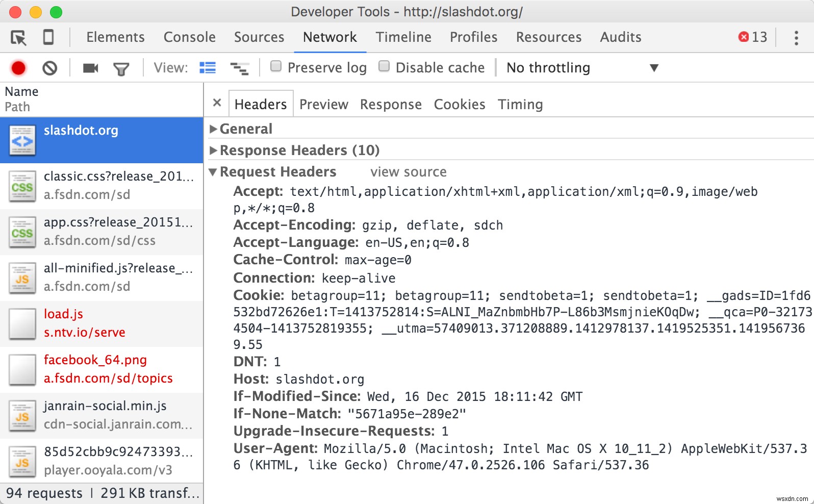Select the 85d52cbb9c92473393 request
Viewport: 814px width, 504px height.
click(x=101, y=462)
